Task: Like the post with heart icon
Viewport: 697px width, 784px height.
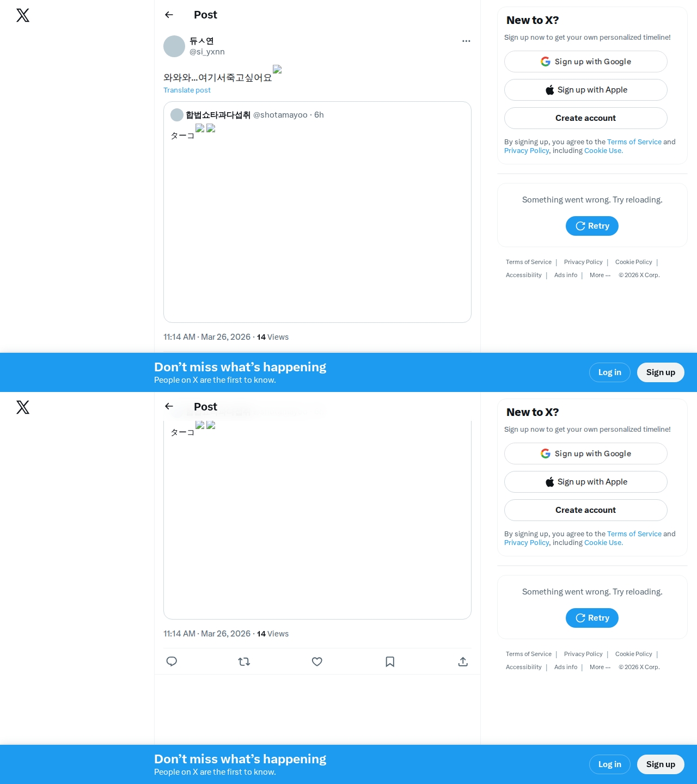Action: 317,661
